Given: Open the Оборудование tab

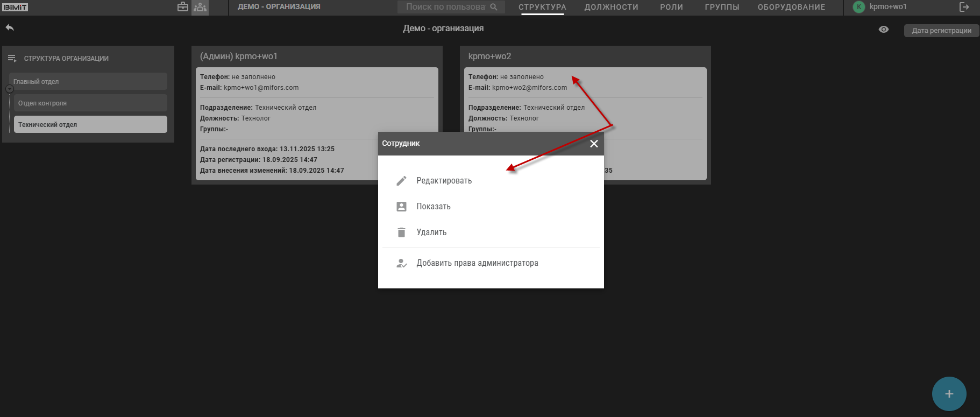Looking at the screenshot, I should 791,7.
